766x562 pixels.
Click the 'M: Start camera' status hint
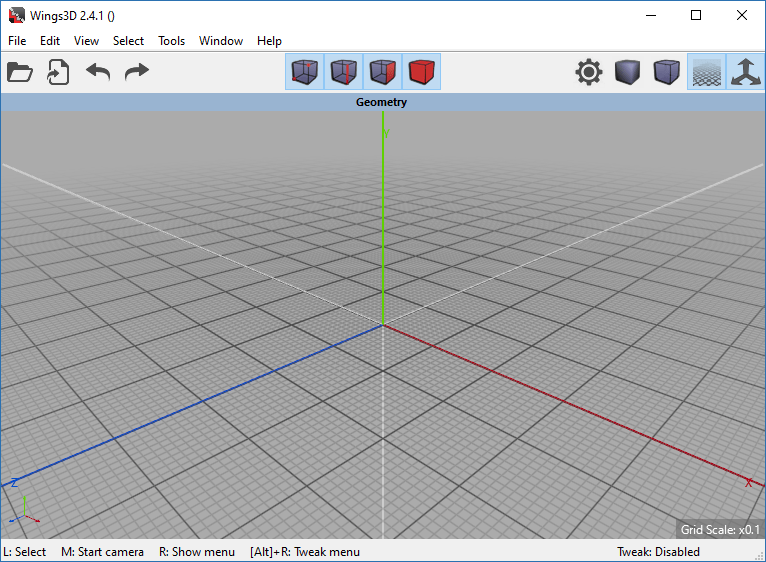102,552
